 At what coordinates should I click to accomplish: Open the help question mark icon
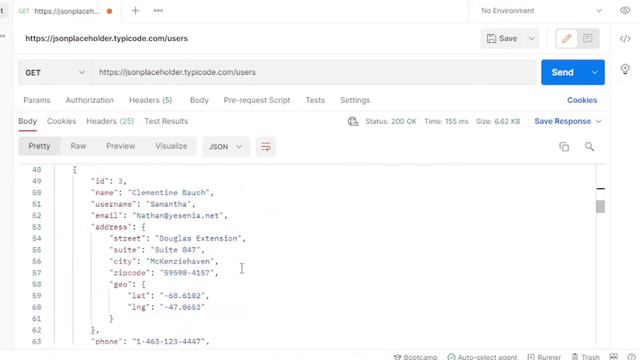631,357
